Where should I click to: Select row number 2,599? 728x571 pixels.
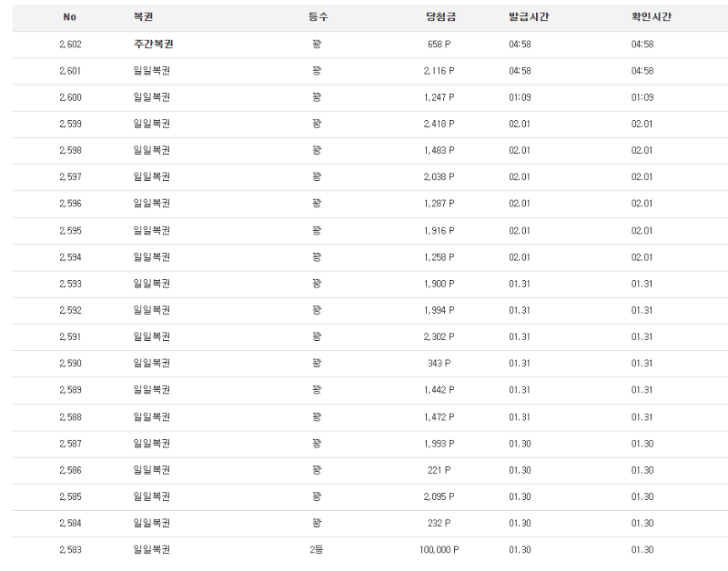click(x=70, y=124)
